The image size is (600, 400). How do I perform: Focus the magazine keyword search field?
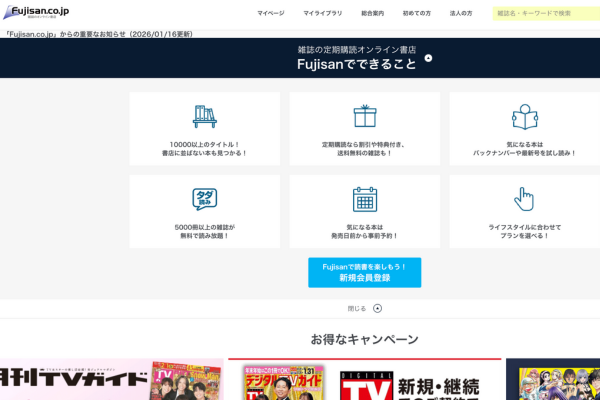click(x=546, y=13)
